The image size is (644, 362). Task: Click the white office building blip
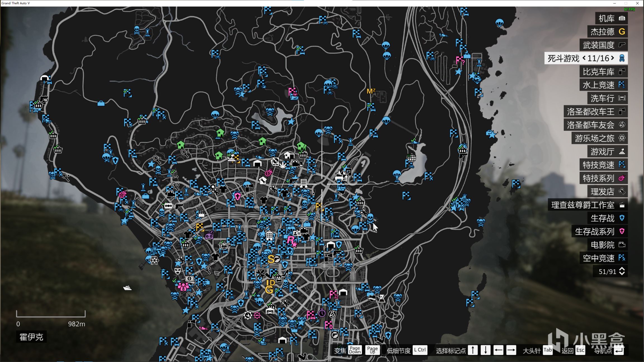point(269,236)
